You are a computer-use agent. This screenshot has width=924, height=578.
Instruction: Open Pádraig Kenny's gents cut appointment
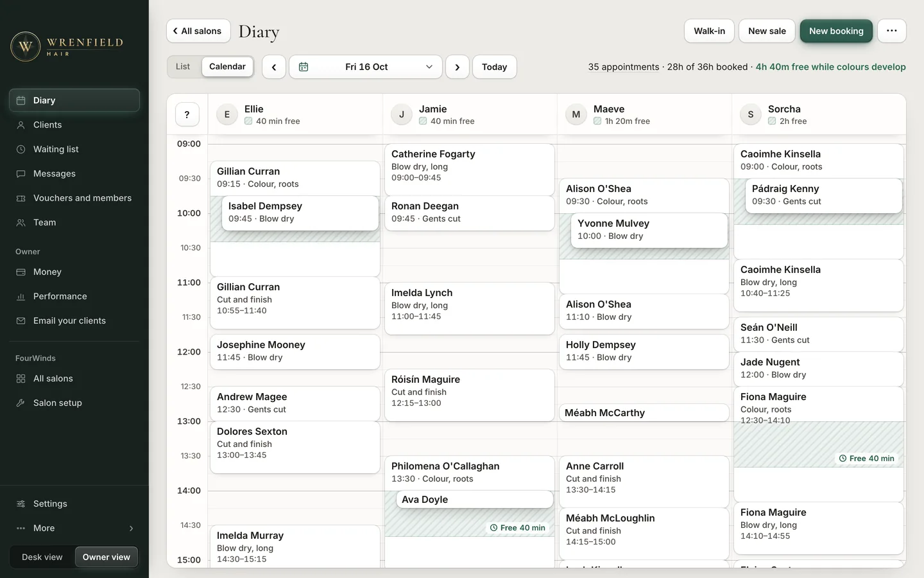pyautogui.click(x=824, y=195)
